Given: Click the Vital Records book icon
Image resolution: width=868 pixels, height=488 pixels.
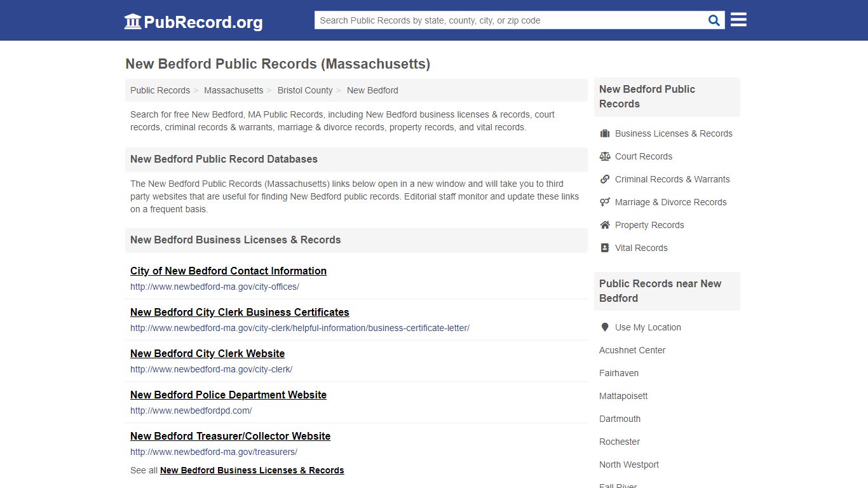Looking at the screenshot, I should tap(605, 248).
